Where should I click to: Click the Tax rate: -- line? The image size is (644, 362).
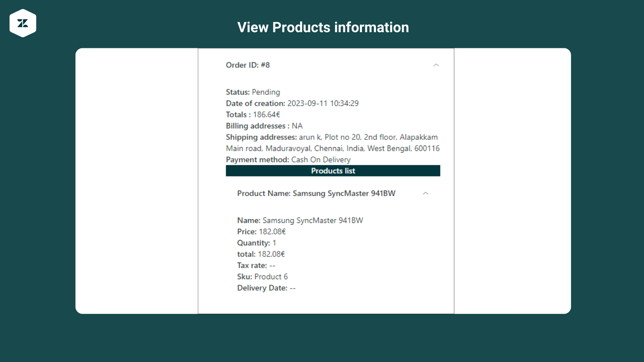(x=256, y=265)
